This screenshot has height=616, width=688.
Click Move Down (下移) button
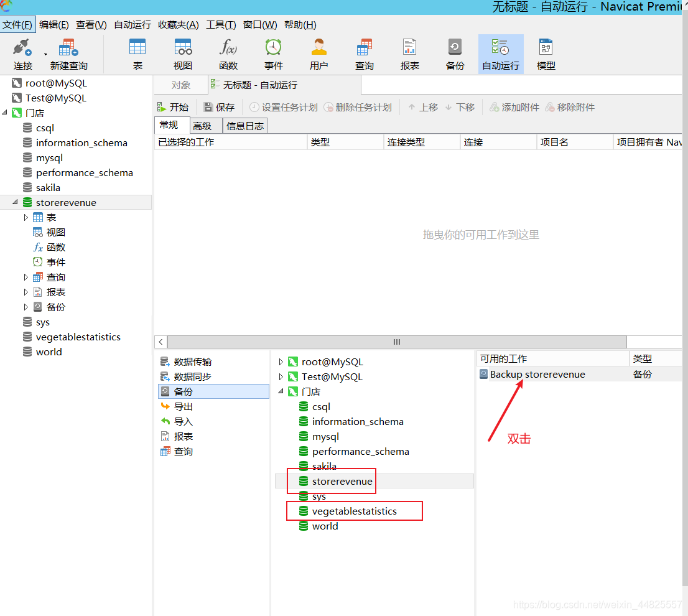(460, 107)
